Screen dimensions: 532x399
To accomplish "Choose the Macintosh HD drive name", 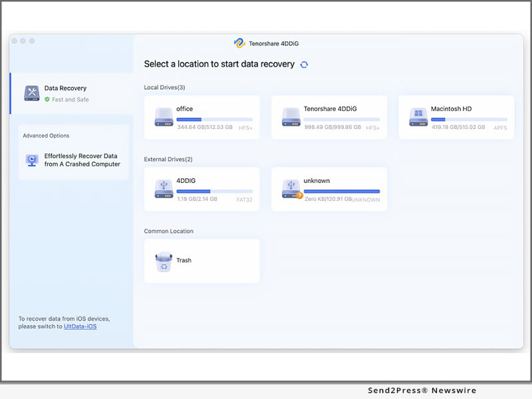I will 452,109.
